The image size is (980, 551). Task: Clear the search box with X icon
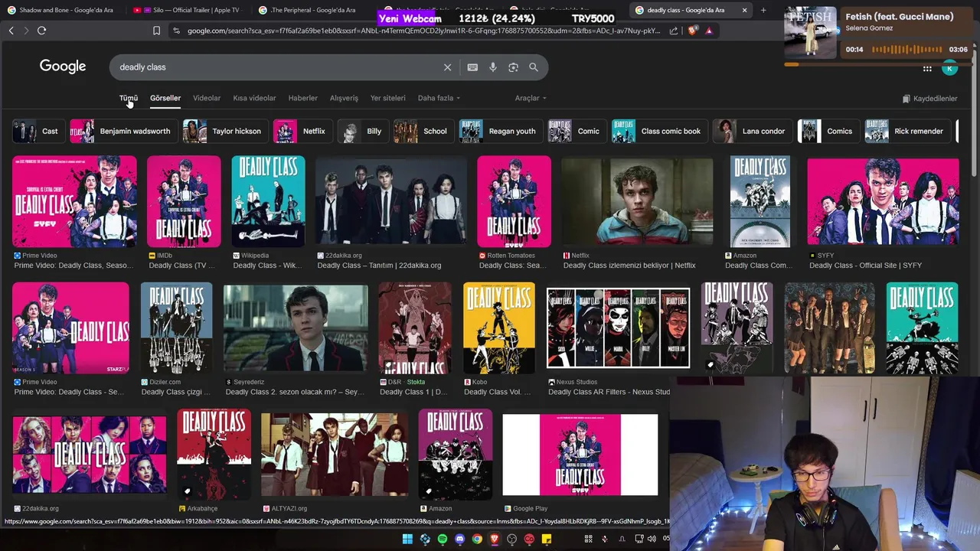coord(448,67)
